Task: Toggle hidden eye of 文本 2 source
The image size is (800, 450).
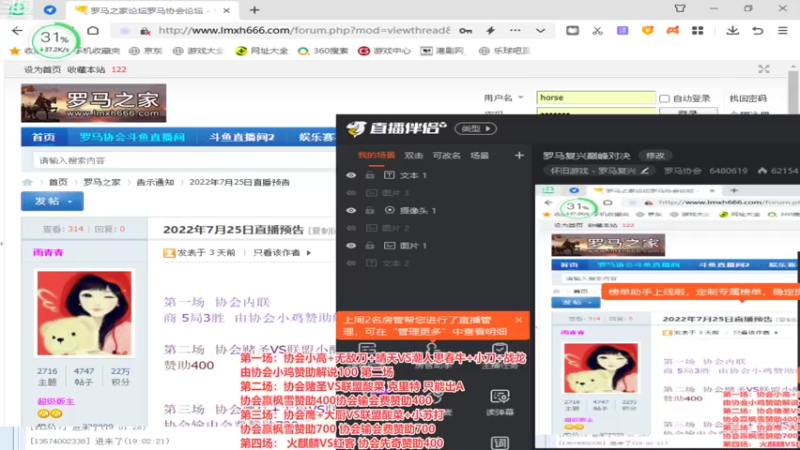Action: (x=351, y=263)
